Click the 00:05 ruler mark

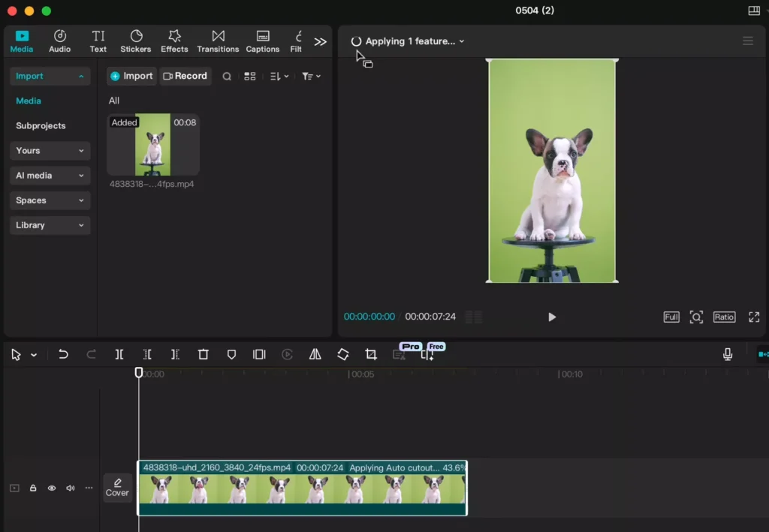pyautogui.click(x=361, y=374)
